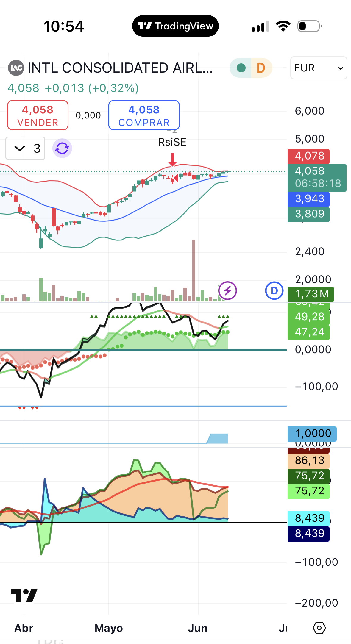Tap the green market status dot
Viewport: 351px width, 644px height.
coord(241,68)
